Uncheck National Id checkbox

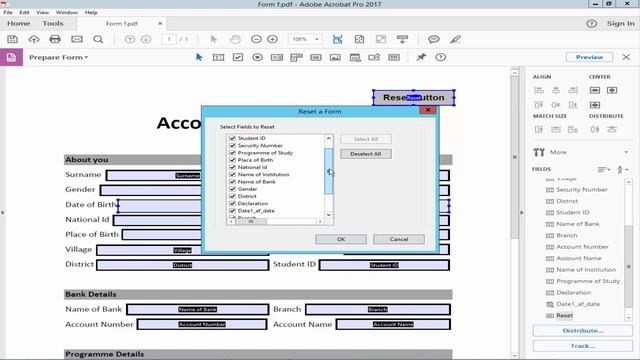point(232,167)
